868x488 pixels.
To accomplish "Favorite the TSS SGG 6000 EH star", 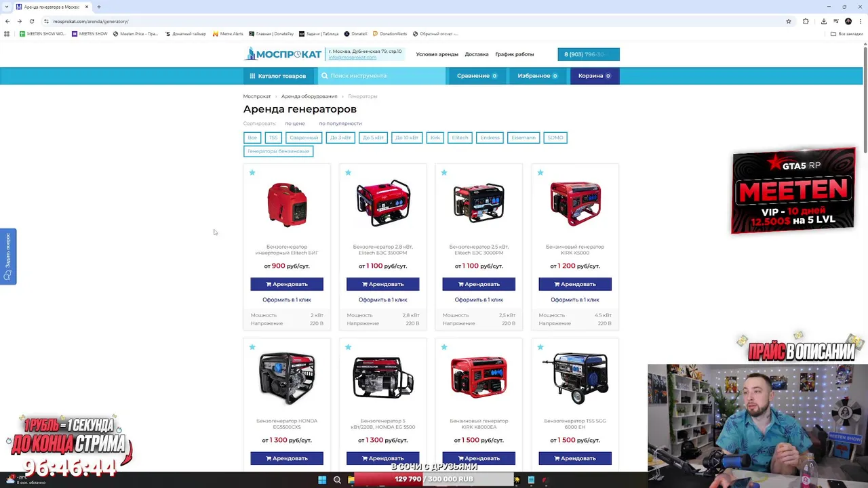I will click(x=540, y=347).
